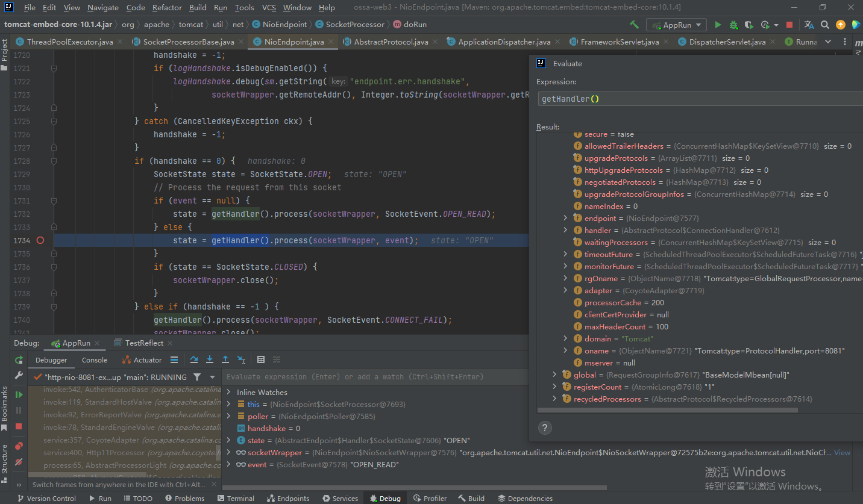Image resolution: width=863 pixels, height=504 pixels.
Task: Switch to the Actuator tab
Action: click(142, 359)
